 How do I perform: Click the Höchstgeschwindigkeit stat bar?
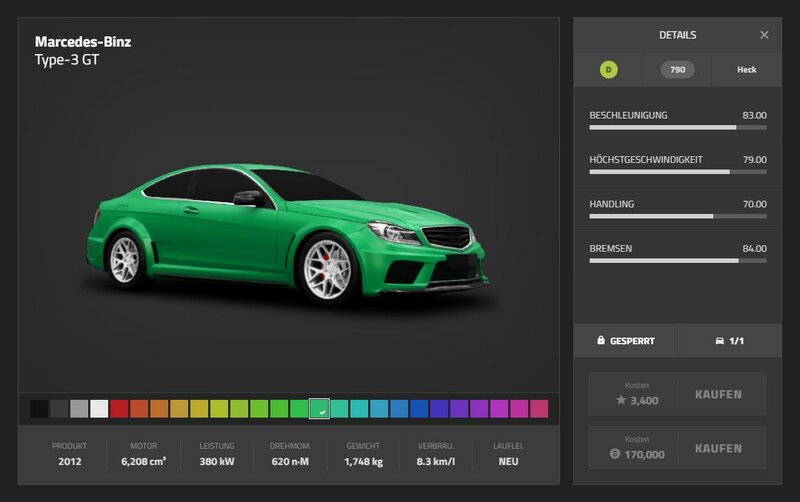(x=677, y=171)
